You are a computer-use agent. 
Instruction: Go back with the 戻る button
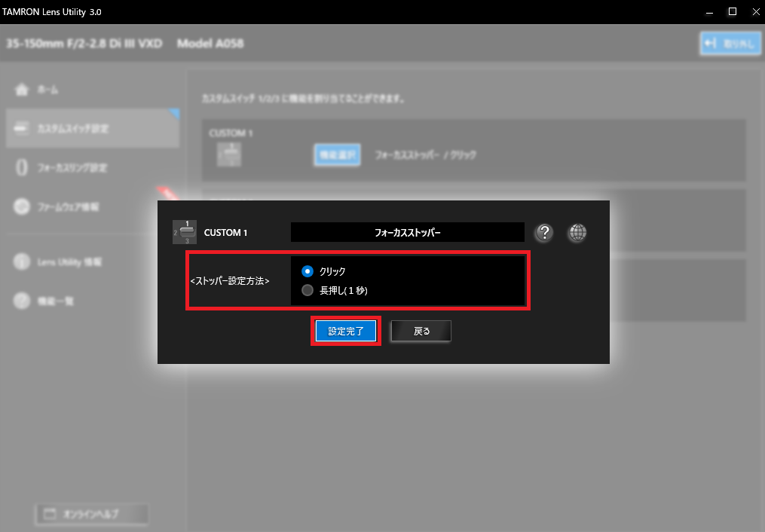pyautogui.click(x=421, y=331)
